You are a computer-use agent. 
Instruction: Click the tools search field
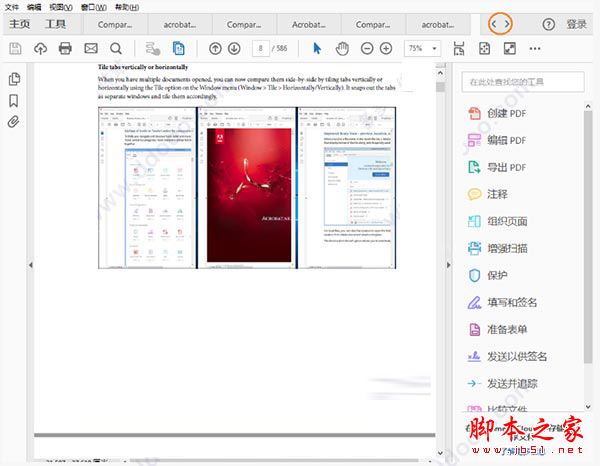(x=523, y=82)
